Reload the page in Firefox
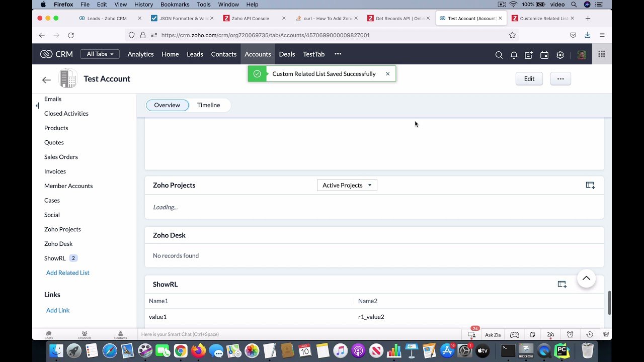Viewport: 644px width, 362px height. 71,35
